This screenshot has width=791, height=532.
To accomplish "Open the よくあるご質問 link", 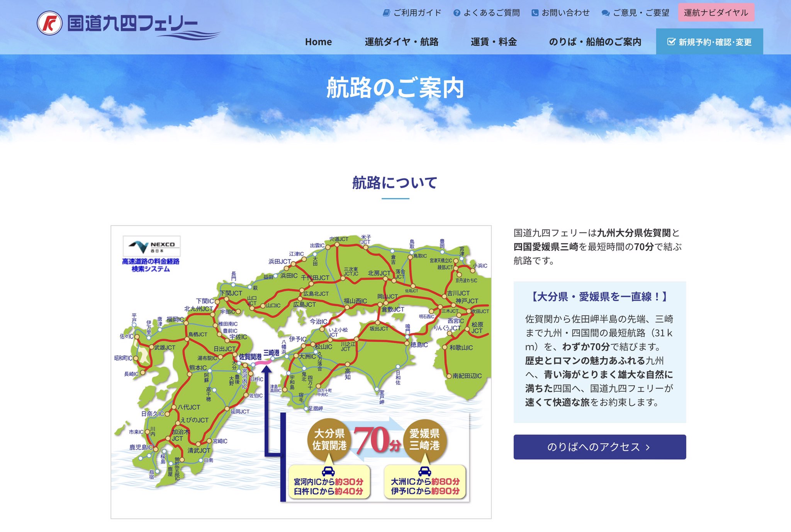I will click(x=491, y=13).
